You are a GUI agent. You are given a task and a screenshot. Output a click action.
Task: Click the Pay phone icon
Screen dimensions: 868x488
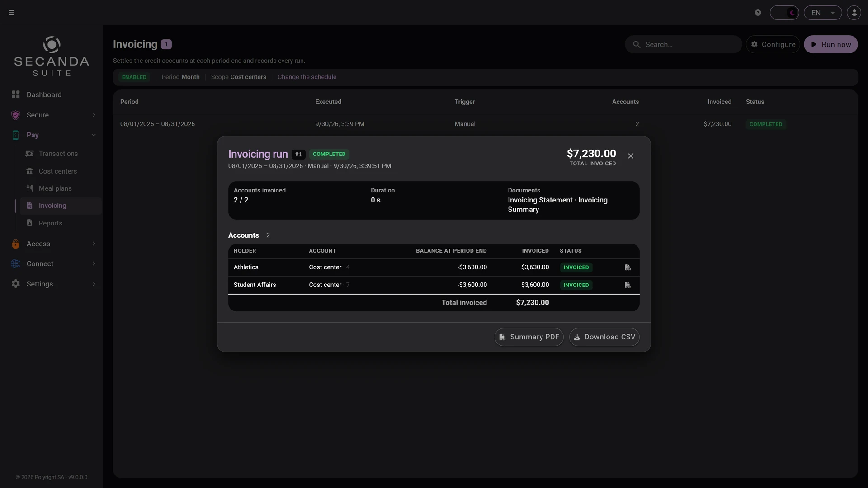point(16,135)
